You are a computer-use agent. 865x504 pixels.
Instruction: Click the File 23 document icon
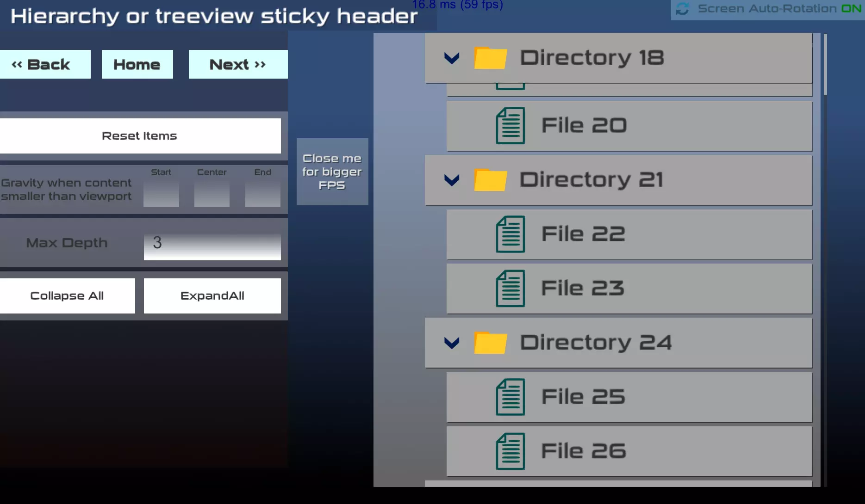[510, 288]
